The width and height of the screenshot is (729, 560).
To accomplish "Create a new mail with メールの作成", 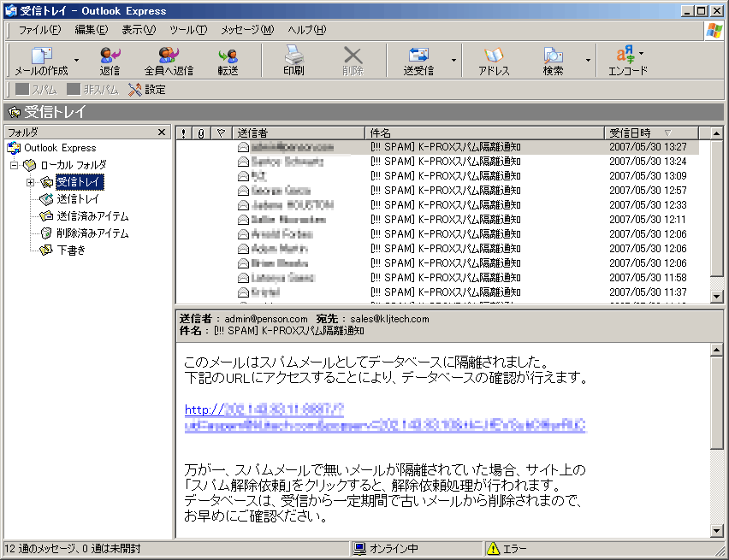I will 41,61.
